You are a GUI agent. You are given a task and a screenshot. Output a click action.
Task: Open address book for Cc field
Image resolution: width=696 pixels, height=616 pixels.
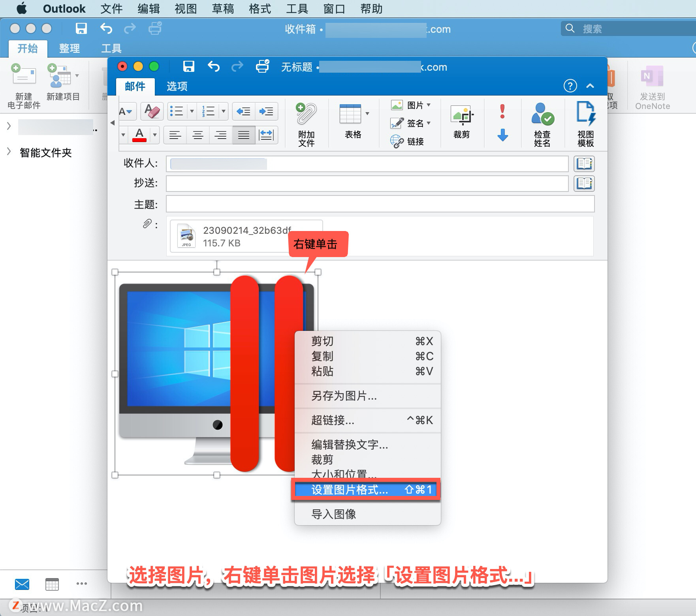584,183
